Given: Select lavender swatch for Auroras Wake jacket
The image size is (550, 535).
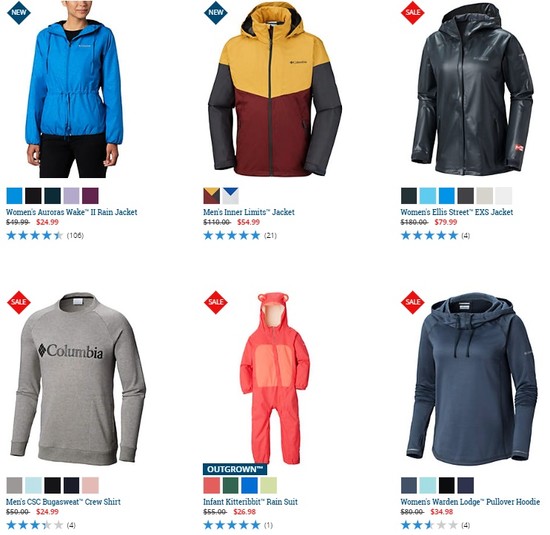Looking at the screenshot, I should click(x=71, y=196).
